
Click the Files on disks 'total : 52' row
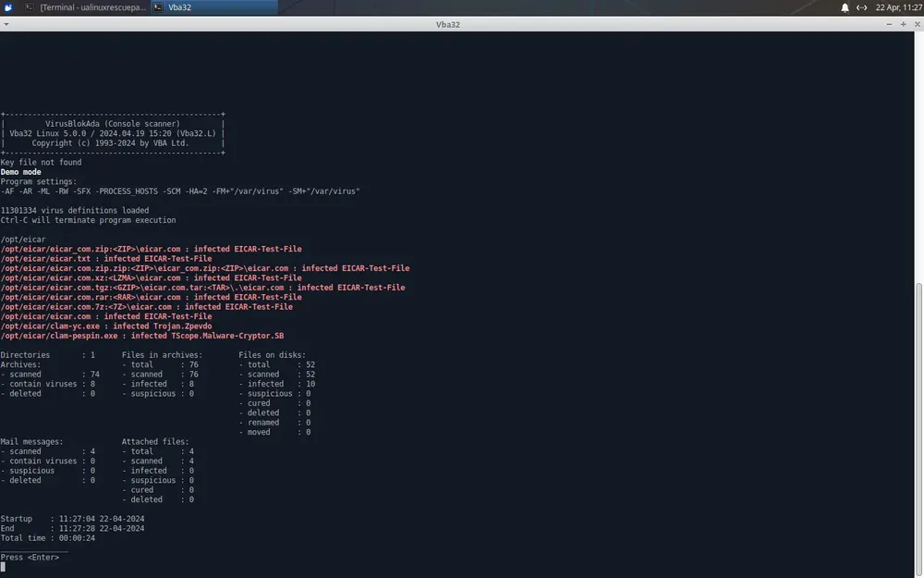pyautogui.click(x=277, y=364)
